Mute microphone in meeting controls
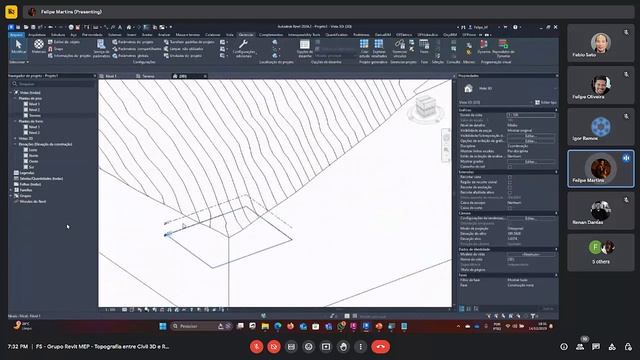 256,347
